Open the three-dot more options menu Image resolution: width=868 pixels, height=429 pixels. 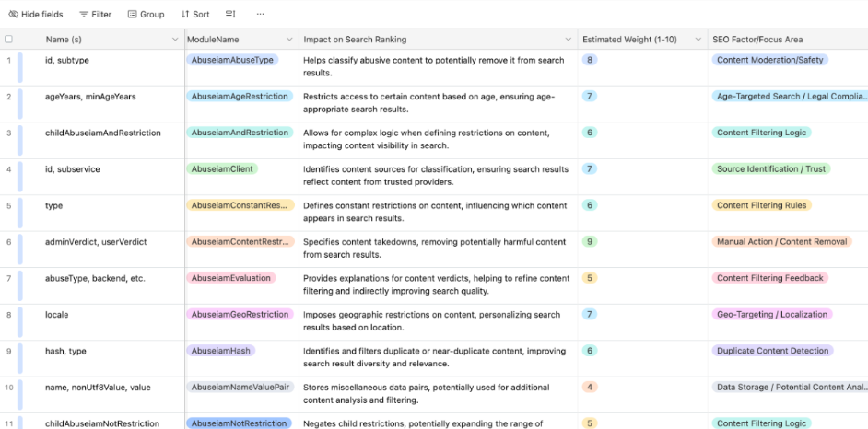[260, 15]
